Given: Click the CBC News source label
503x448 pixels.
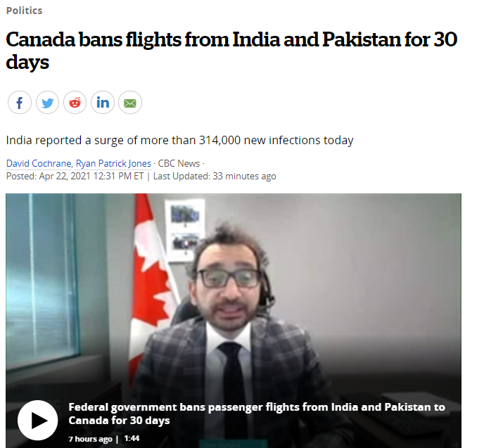Looking at the screenshot, I should 179,164.
